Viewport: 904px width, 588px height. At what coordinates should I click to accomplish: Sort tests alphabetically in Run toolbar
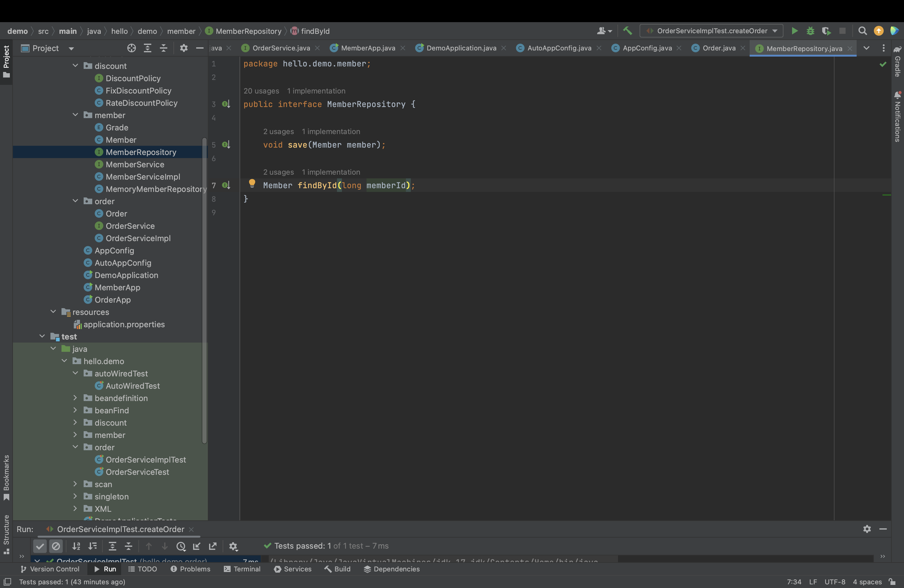click(76, 546)
